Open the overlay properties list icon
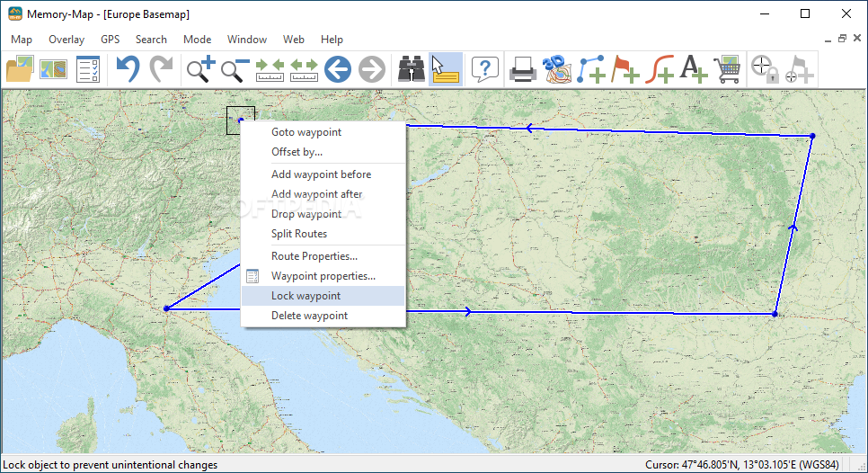 87,69
